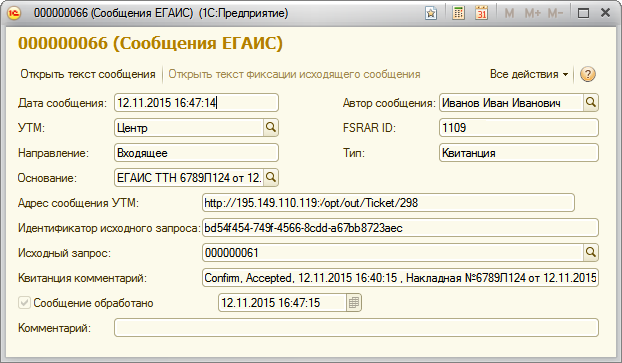This screenshot has height=363, width=622.
Task: Click the 1C application logo icon
Action: coord(14,13)
